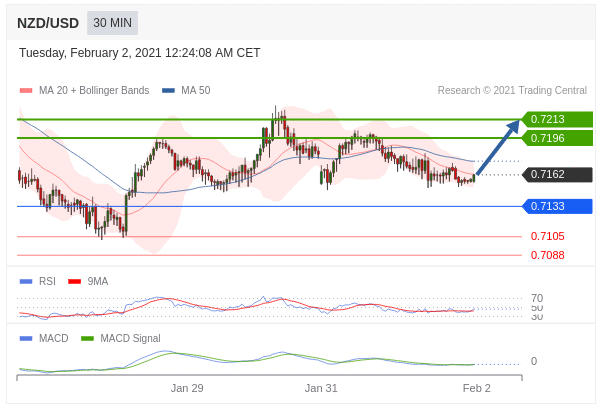This screenshot has width=601, height=409.
Task: Select the NZD/USD pair title
Action: [48, 23]
